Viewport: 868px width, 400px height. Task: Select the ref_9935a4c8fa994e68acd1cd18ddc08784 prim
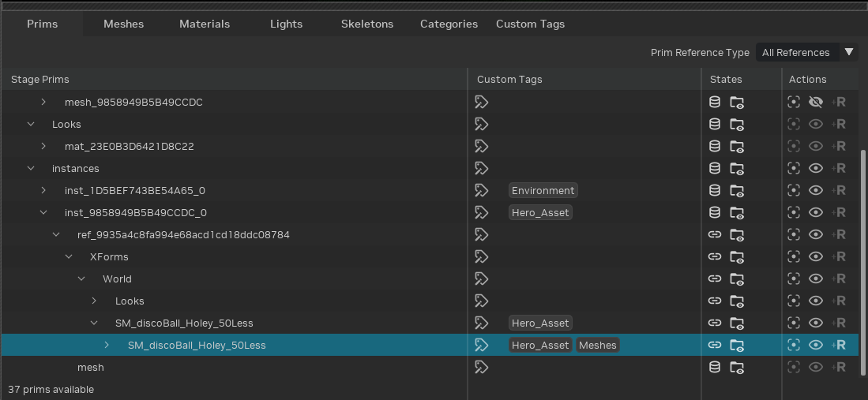(x=182, y=234)
